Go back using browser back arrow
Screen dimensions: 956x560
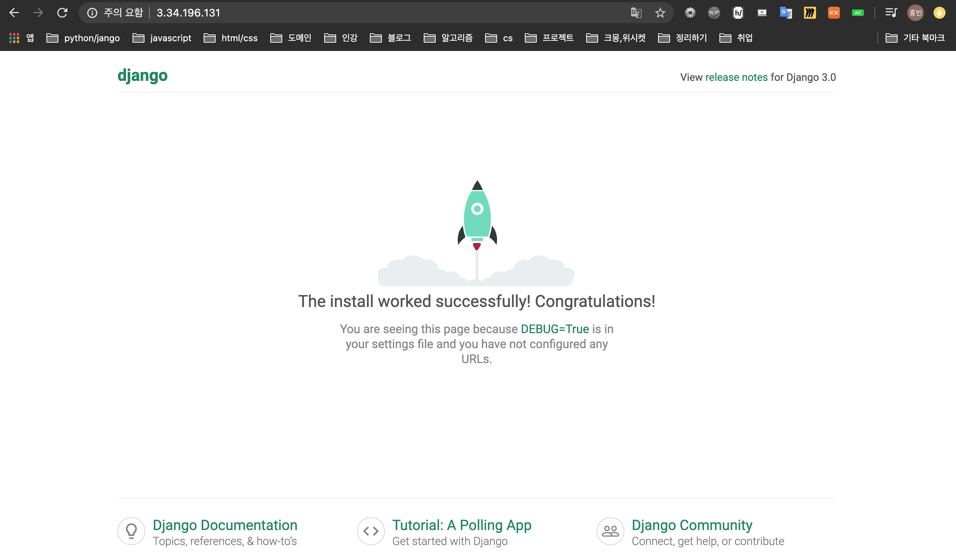point(14,13)
